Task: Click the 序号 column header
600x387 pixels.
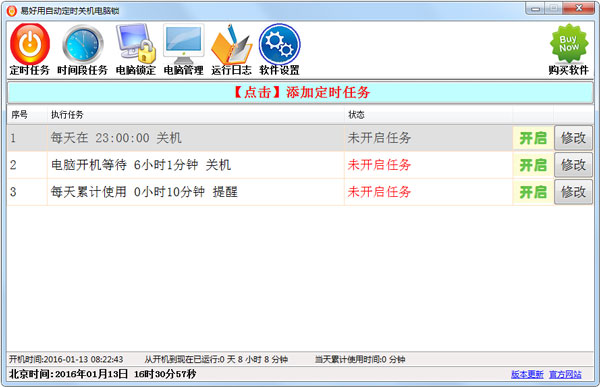Action: (27, 114)
